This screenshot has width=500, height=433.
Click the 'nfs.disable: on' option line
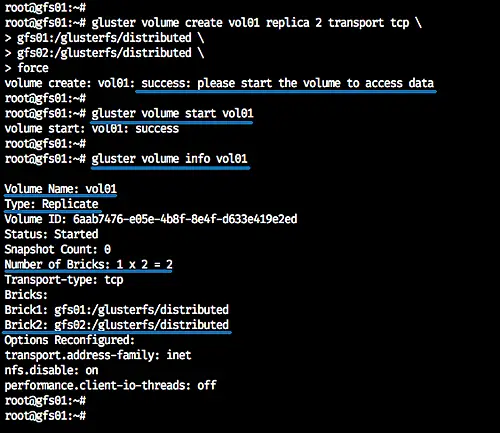[51, 370]
